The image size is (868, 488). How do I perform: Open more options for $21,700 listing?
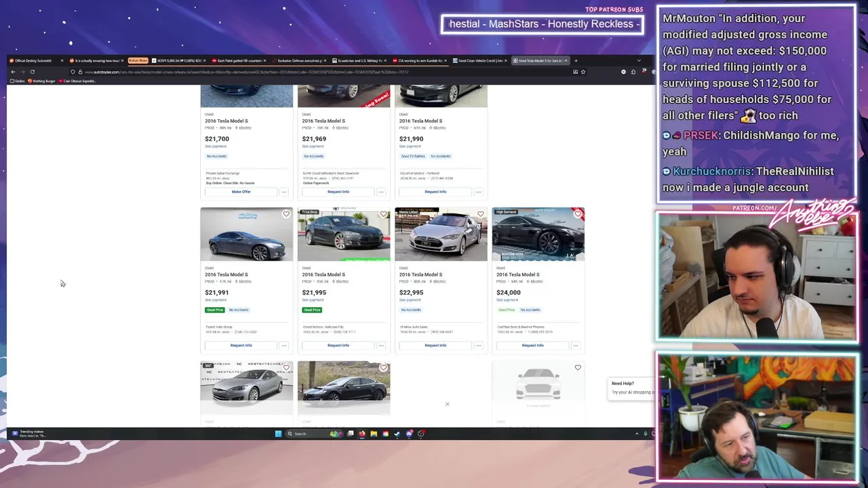click(x=284, y=192)
